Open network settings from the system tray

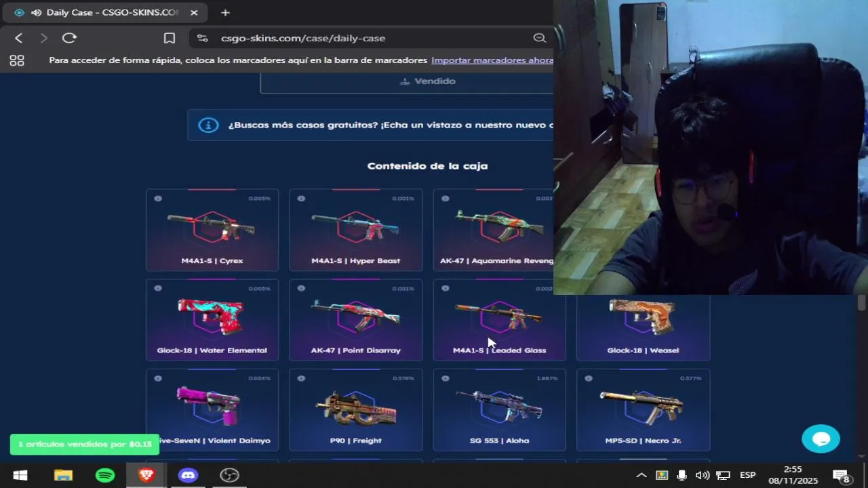click(724, 475)
